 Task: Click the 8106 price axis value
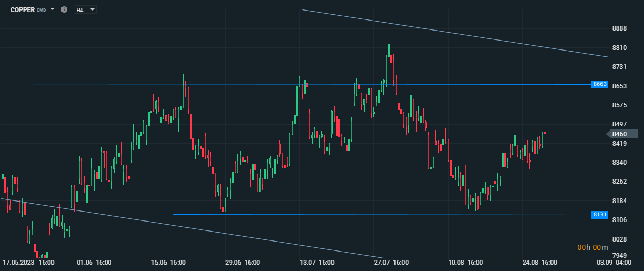[x=620, y=220]
